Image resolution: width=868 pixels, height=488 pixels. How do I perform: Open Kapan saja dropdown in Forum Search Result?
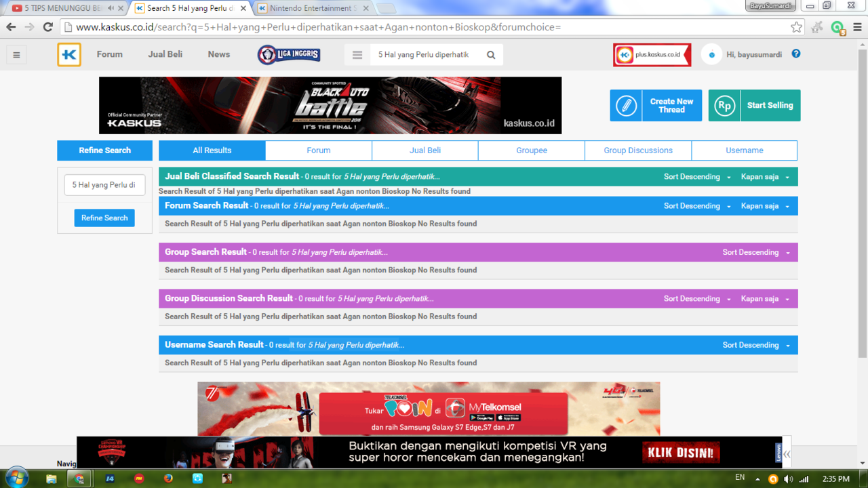coord(765,206)
